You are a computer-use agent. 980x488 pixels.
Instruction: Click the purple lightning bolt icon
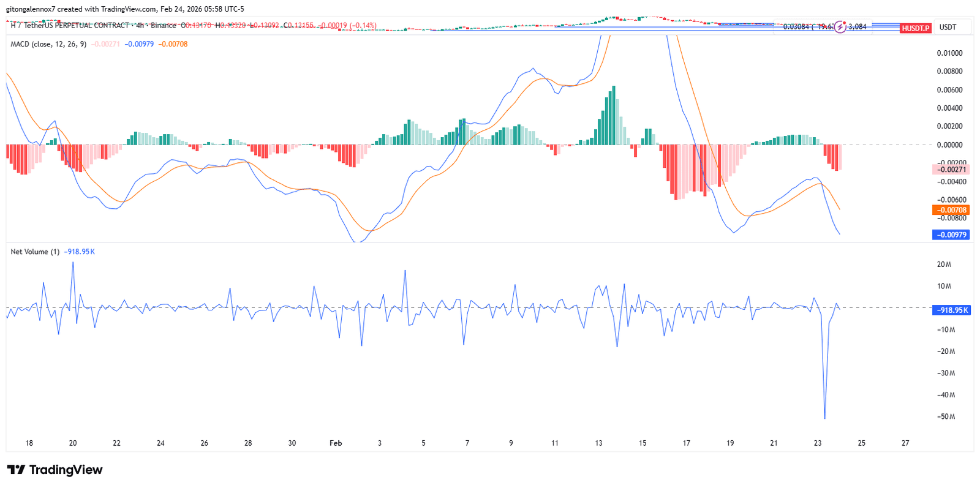840,27
